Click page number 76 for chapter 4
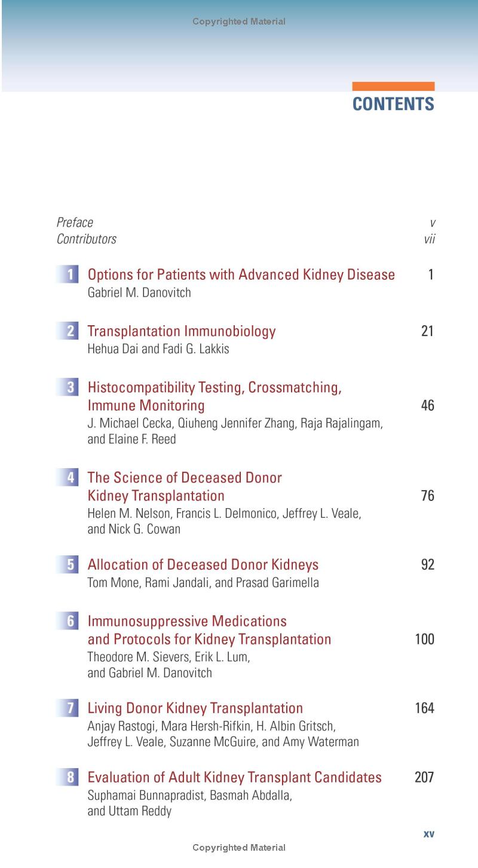 pos(427,496)
